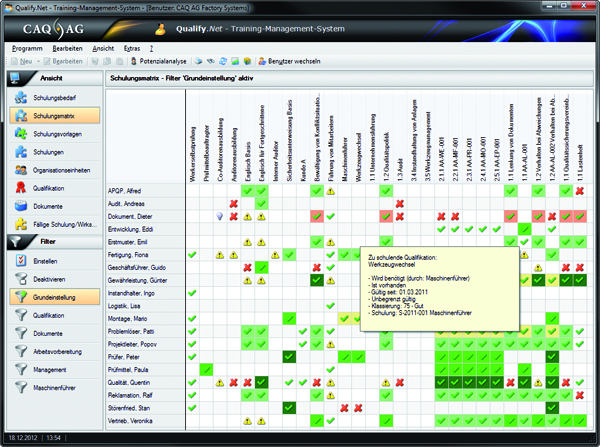Open the Schulungsbedarf view
This screenshot has height=447, width=600.
tap(52, 97)
